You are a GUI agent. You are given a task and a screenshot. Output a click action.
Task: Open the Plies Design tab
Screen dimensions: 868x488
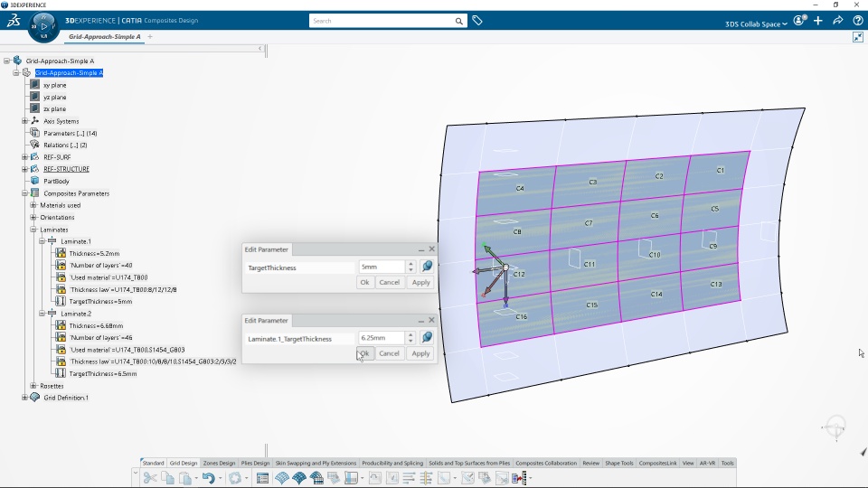coord(255,463)
